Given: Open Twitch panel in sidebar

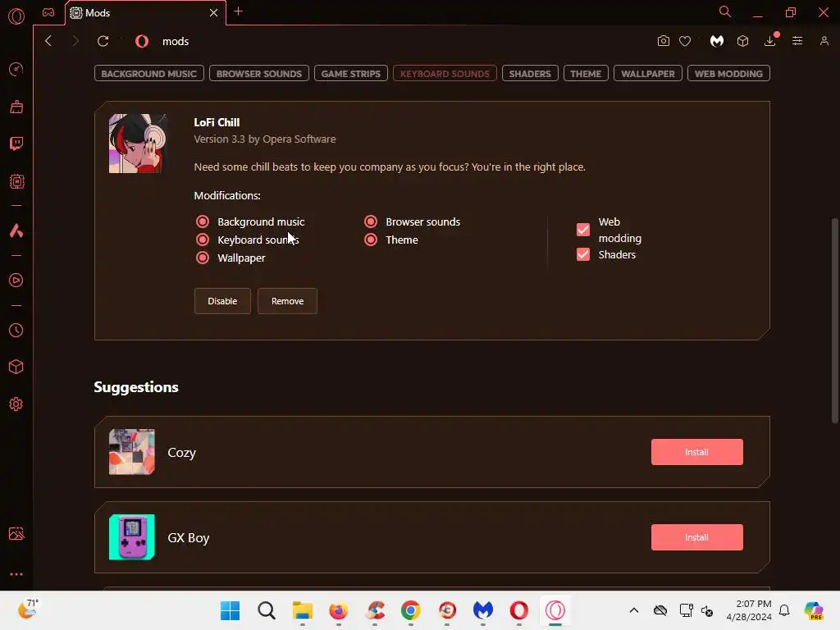Looking at the screenshot, I should 16,144.
